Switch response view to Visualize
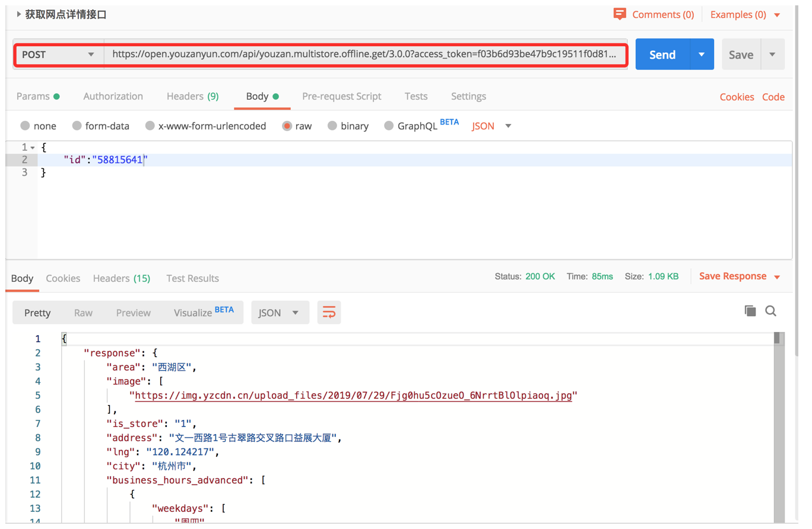812x529 pixels. (204, 311)
